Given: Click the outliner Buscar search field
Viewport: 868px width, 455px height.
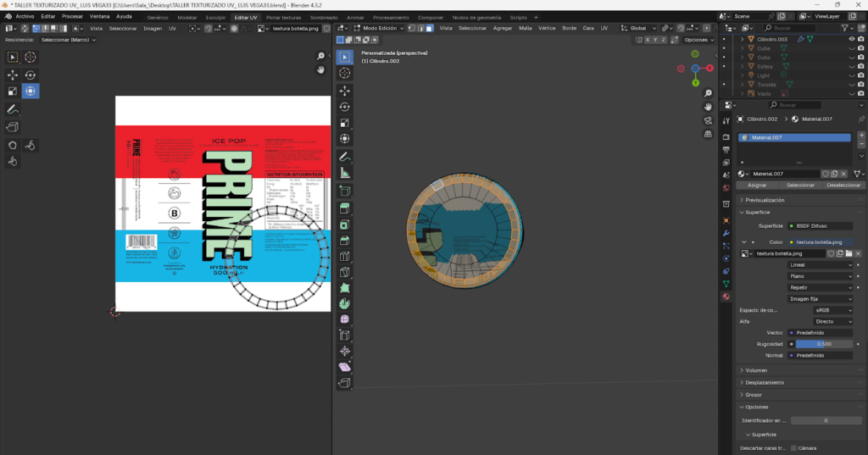Looking at the screenshot, I should [790, 28].
